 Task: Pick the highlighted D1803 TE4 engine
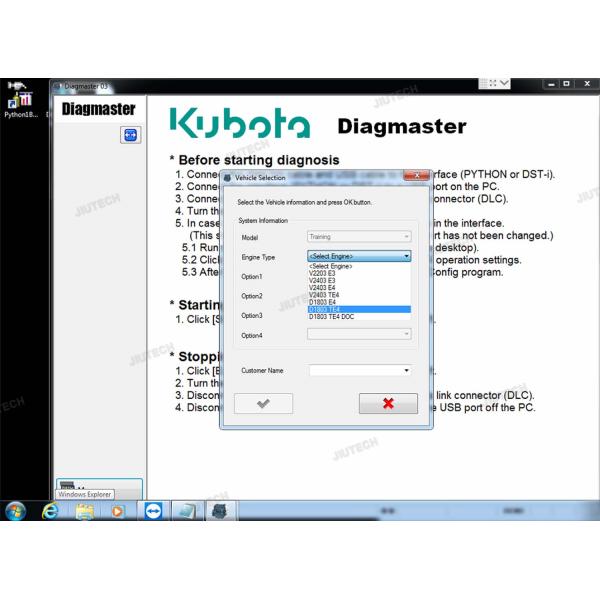(x=325, y=309)
